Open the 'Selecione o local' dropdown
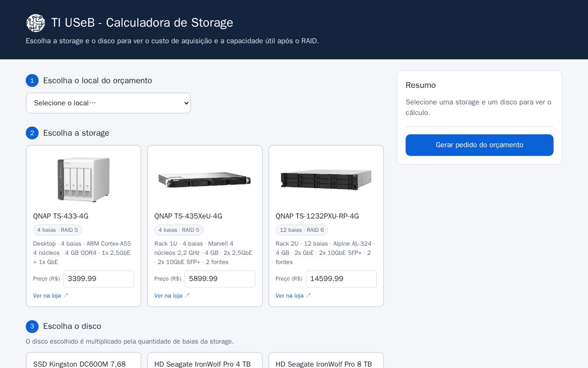 pyautogui.click(x=108, y=103)
